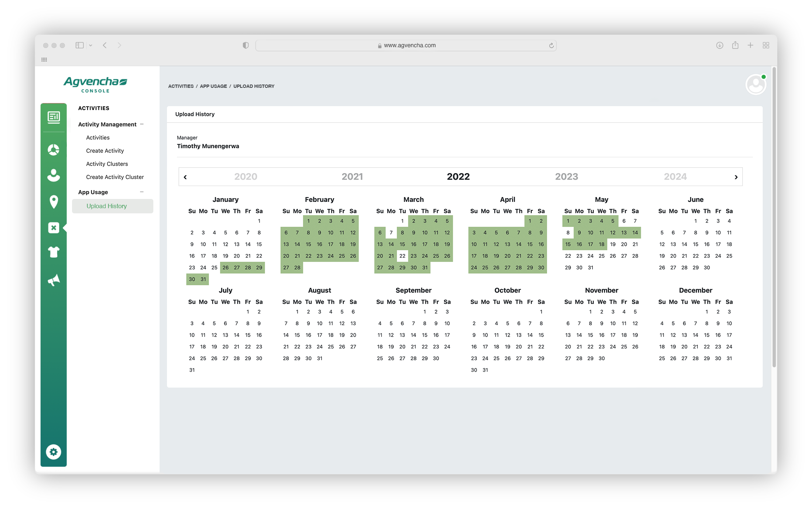Open the settings gear icon
The image size is (812, 509).
[54, 452]
